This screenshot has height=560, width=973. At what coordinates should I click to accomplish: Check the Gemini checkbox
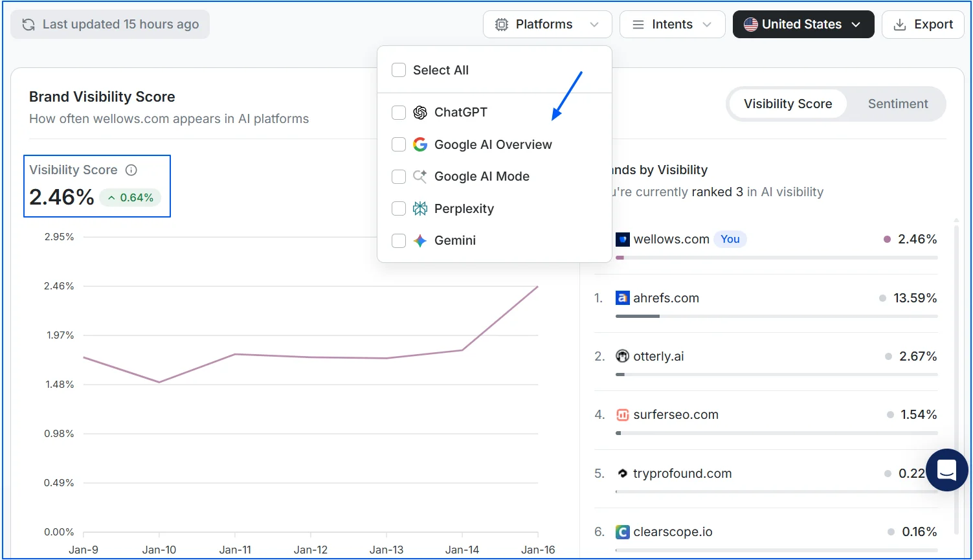coord(399,241)
